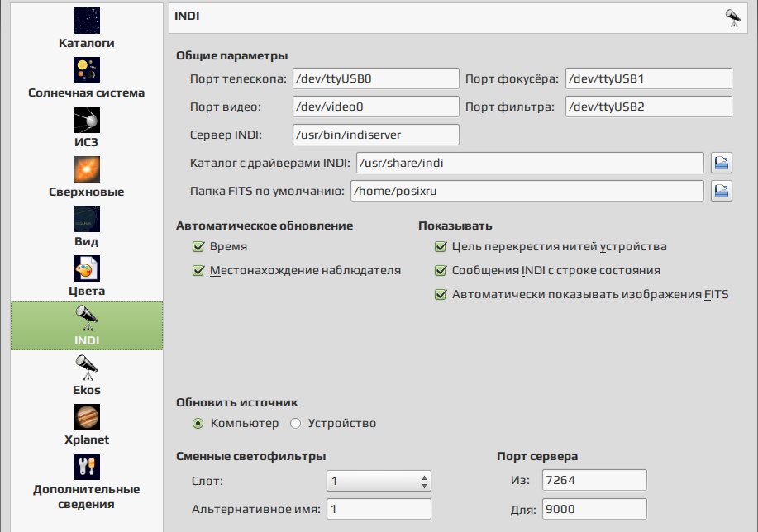Image resolution: width=758 pixels, height=532 pixels.
Task: Browse for the INDI drivers directory
Action: point(722,163)
